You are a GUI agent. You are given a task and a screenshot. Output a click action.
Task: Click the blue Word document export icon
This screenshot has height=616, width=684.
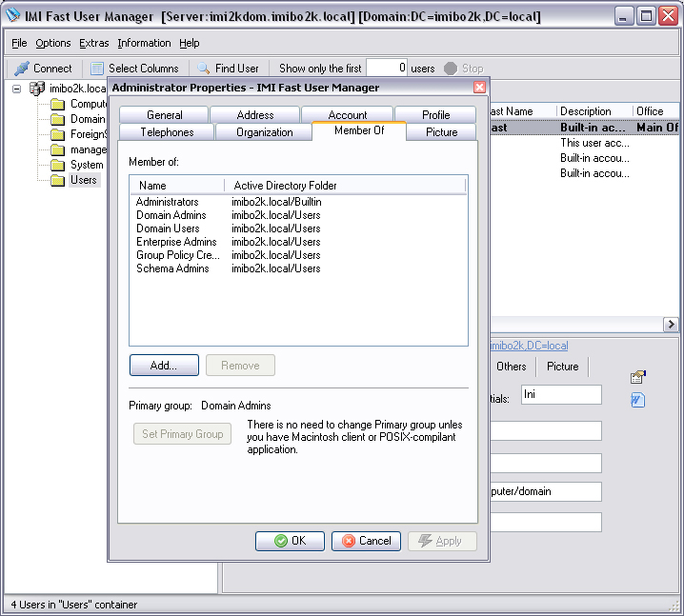point(637,400)
